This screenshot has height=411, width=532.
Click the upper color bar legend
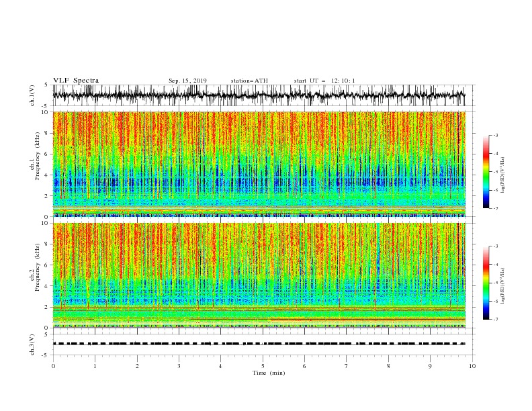click(486, 172)
